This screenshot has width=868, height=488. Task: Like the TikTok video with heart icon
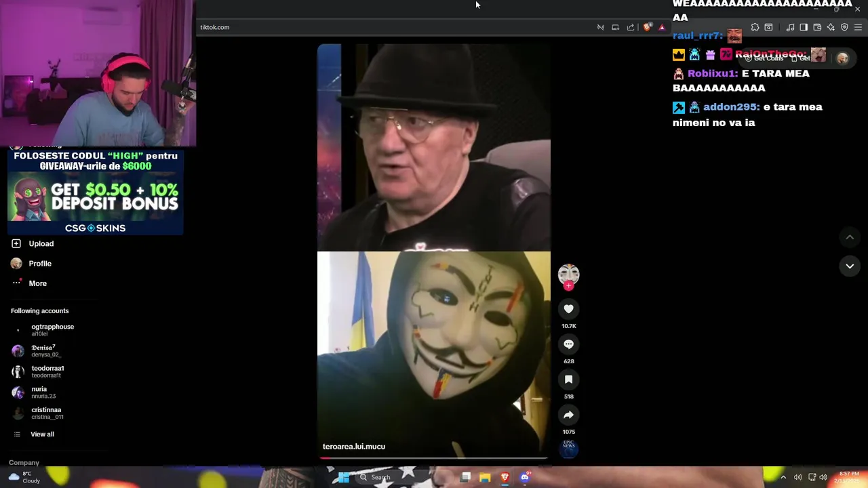[x=568, y=309]
